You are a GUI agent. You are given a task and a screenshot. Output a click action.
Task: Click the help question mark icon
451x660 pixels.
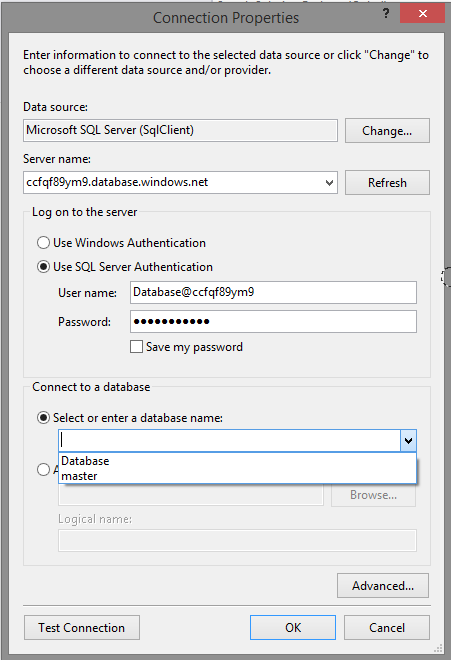(386, 14)
